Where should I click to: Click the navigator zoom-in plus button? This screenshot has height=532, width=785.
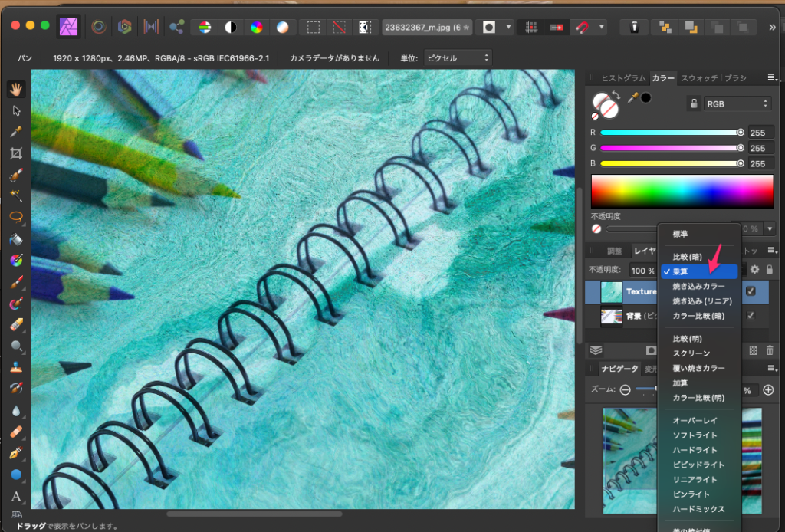click(769, 389)
